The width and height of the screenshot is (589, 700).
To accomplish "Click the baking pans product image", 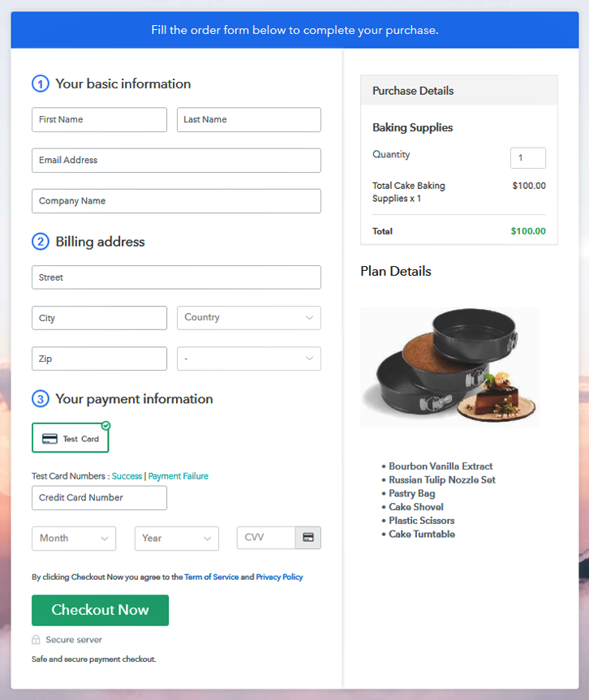I will (x=449, y=367).
